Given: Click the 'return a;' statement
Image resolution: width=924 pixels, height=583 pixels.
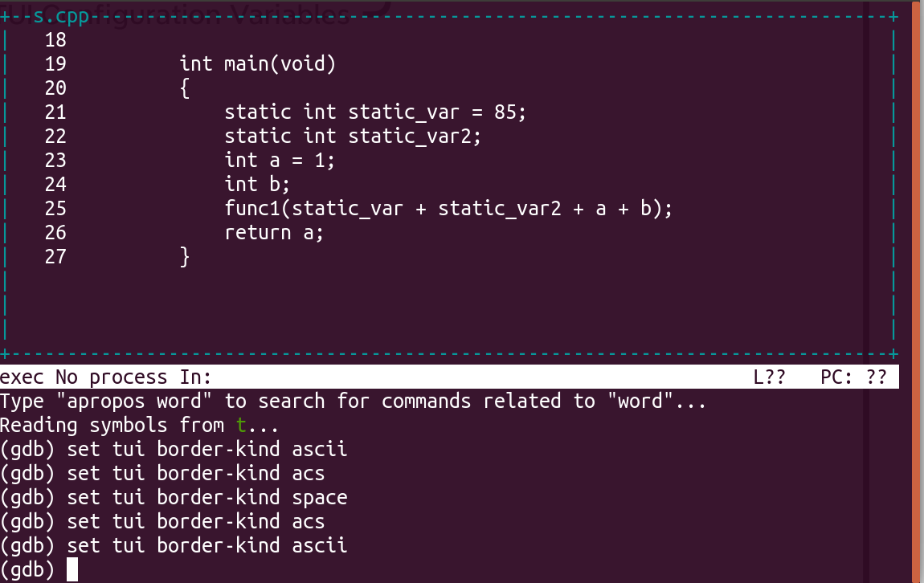Looking at the screenshot, I should point(274,233).
